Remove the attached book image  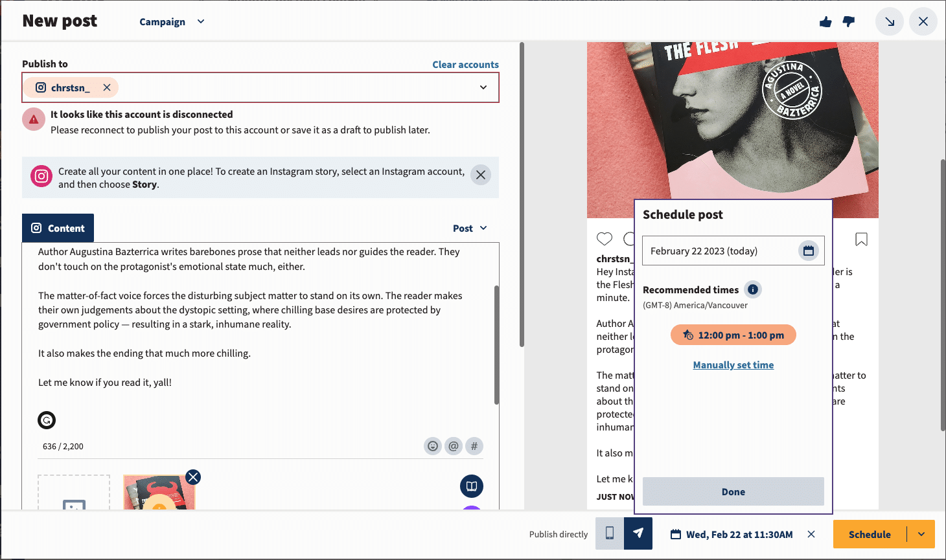pos(193,477)
